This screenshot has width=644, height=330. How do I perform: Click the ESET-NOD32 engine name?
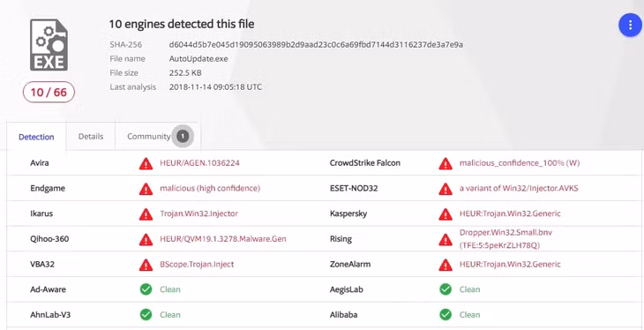point(354,188)
